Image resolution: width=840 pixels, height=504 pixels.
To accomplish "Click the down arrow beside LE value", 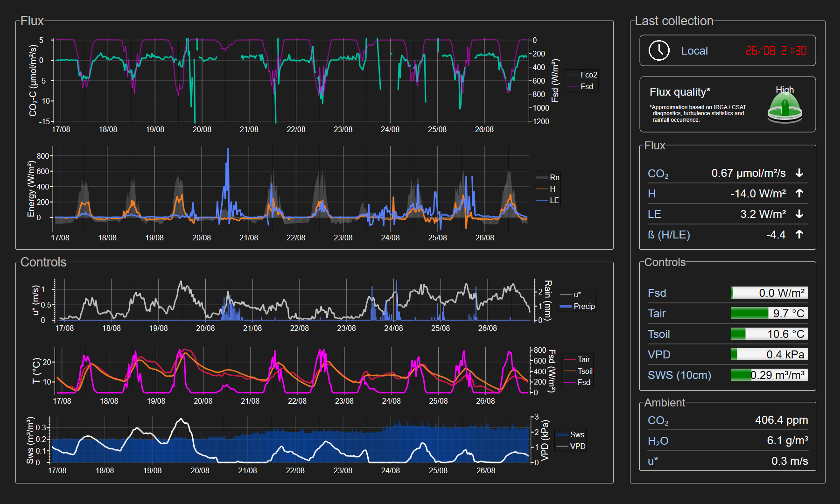I will click(799, 214).
